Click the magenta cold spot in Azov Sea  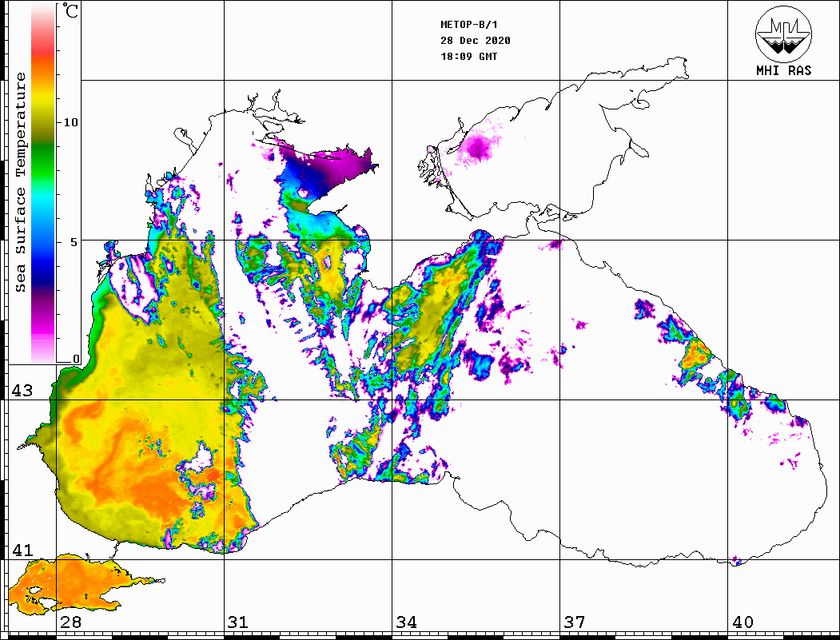(x=477, y=147)
